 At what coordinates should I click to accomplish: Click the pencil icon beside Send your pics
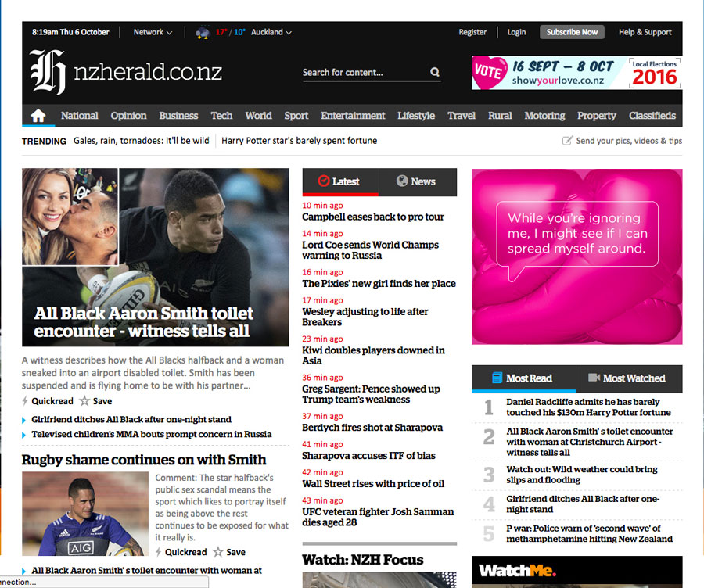click(567, 141)
